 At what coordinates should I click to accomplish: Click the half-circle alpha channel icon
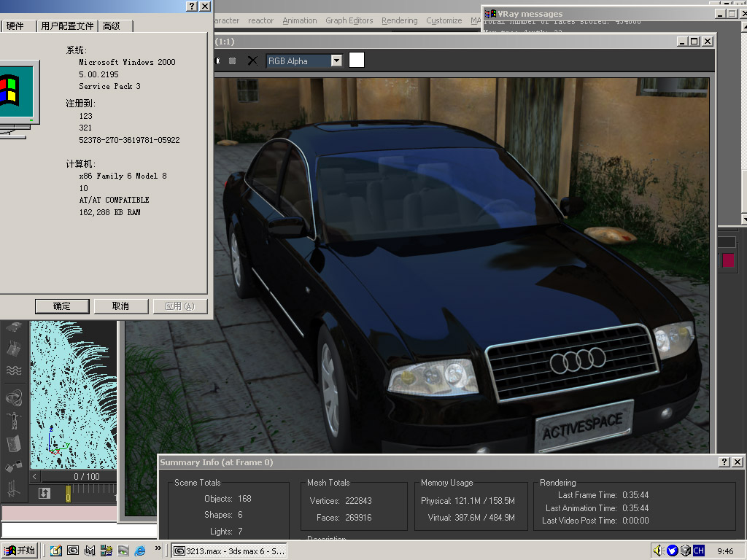[217, 61]
